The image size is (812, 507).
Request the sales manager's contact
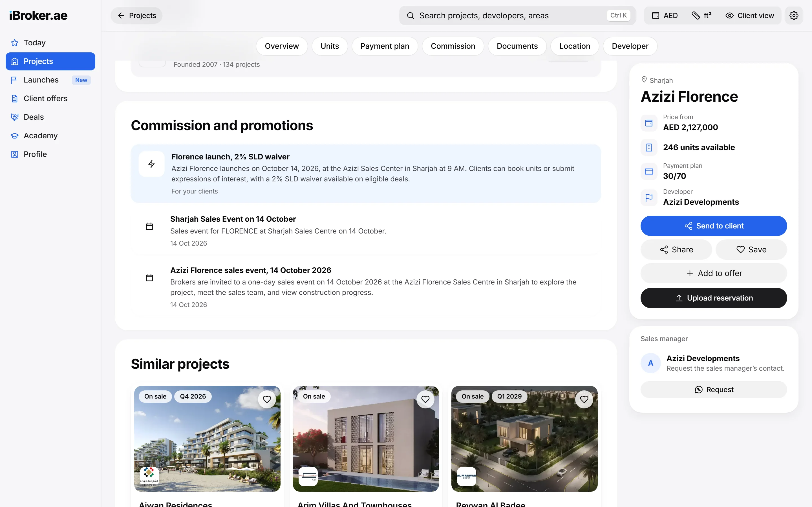[x=713, y=389]
